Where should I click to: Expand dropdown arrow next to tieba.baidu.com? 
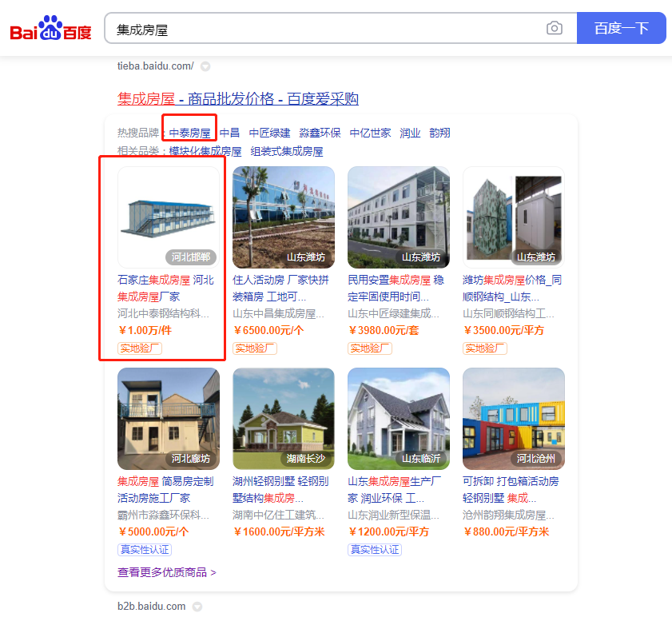205,66
